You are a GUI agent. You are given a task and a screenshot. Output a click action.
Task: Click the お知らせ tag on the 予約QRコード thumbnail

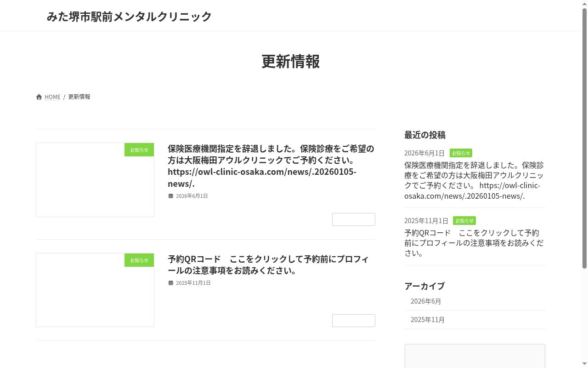(139, 260)
